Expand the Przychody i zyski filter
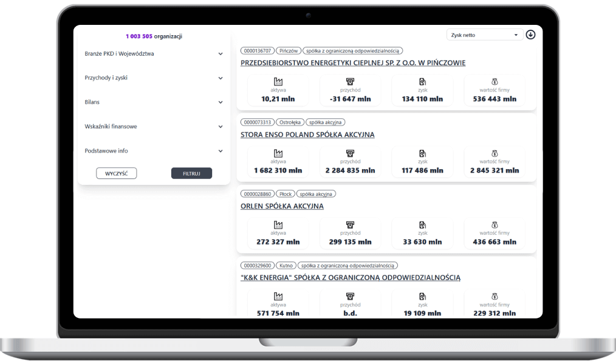This screenshot has height=364, width=616. tap(154, 78)
